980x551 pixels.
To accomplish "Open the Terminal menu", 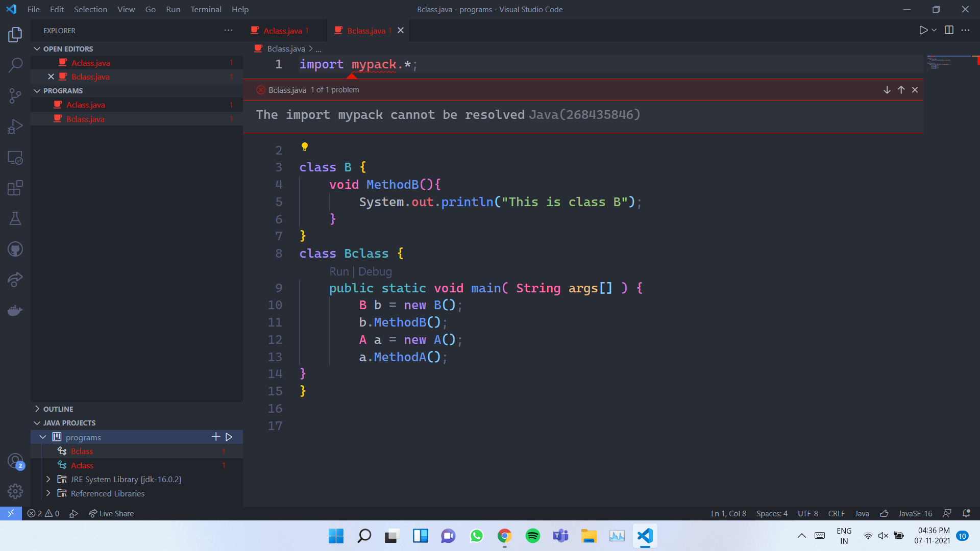I will 206,9.
